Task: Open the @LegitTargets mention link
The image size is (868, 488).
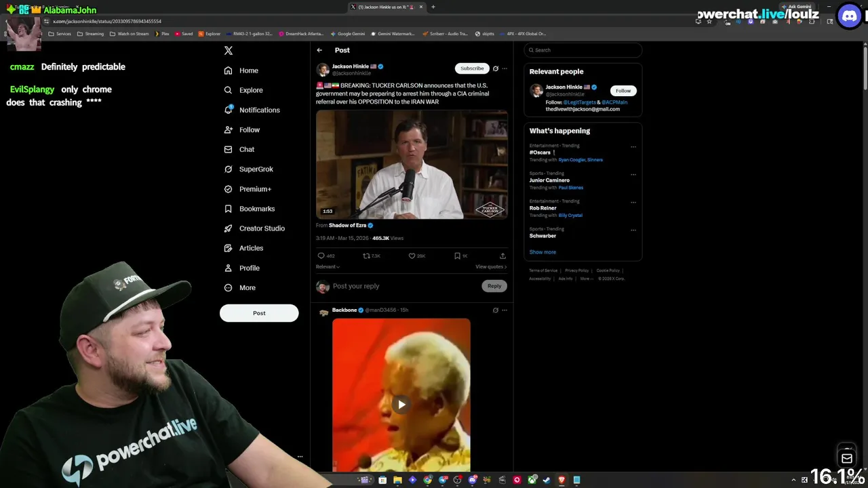Action: (580, 102)
